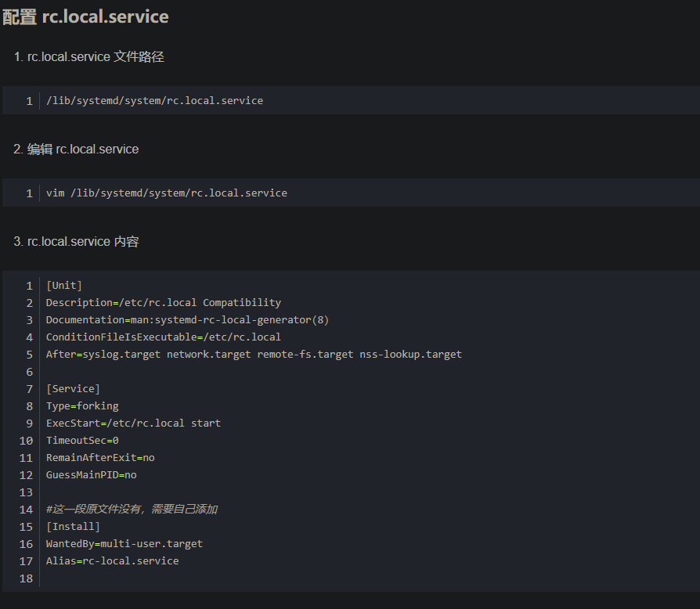
Task: Click the ConditionFileIsExecutable line
Action: point(163,337)
